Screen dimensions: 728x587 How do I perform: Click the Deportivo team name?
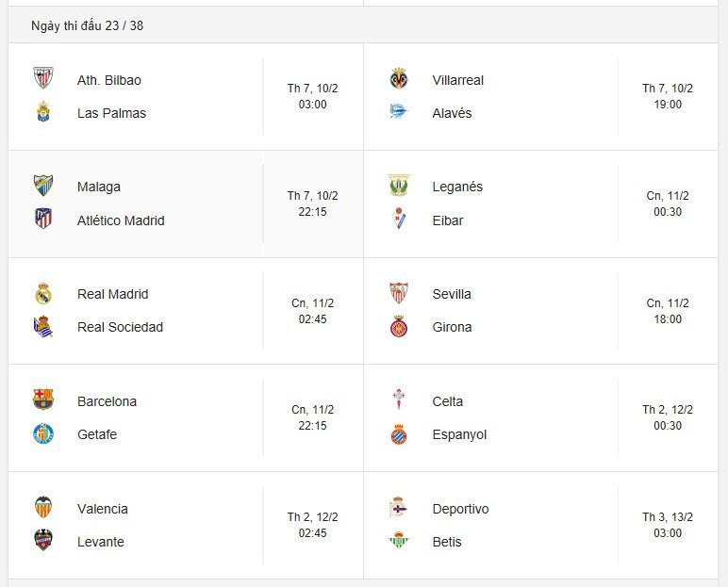[460, 509]
